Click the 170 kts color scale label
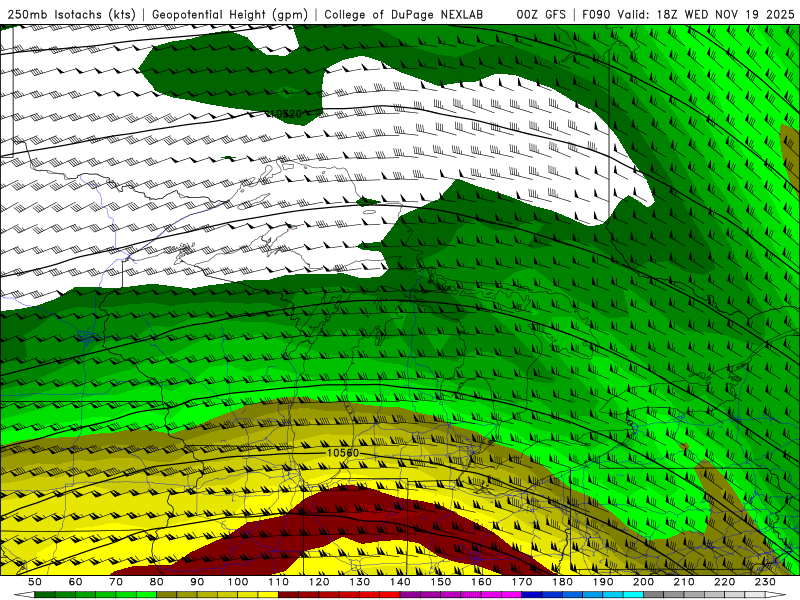The height and width of the screenshot is (600, 800). tap(522, 582)
